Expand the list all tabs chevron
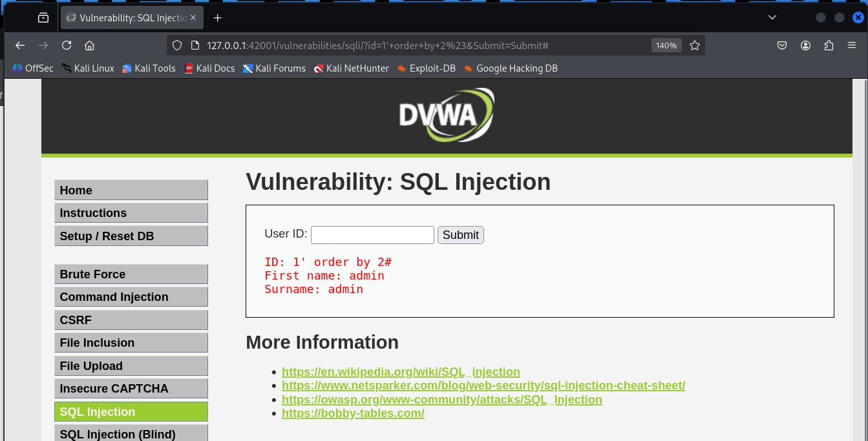The width and height of the screenshot is (868, 441). 772,17
